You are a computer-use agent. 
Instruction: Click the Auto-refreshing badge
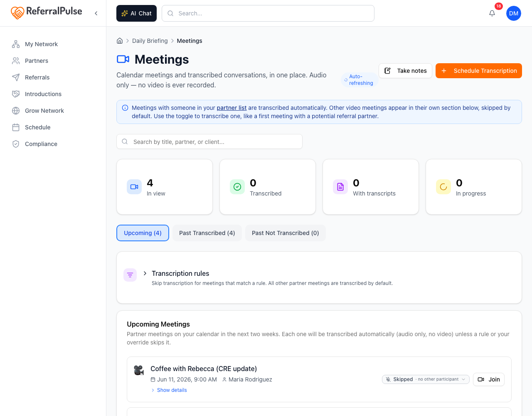point(360,80)
